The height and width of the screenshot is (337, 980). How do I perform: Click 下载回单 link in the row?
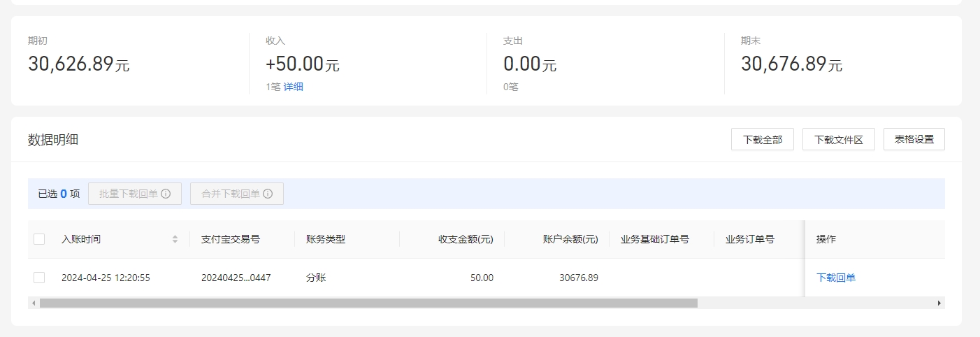pos(836,278)
